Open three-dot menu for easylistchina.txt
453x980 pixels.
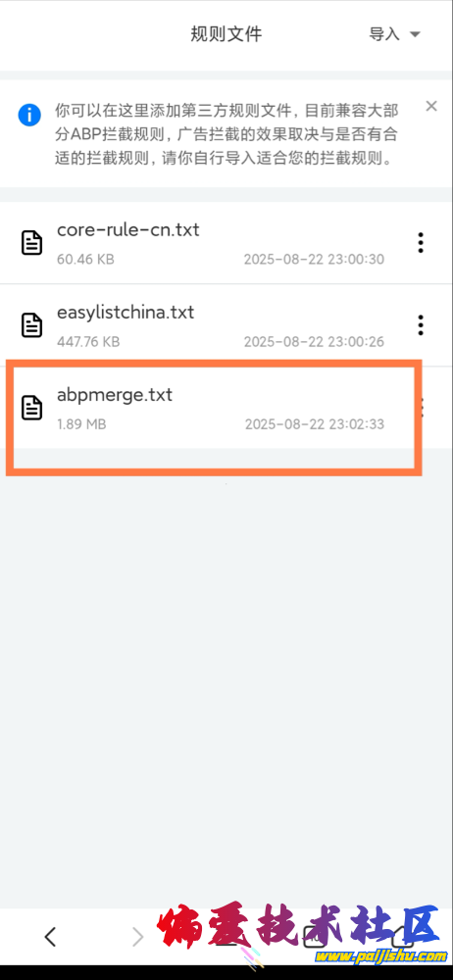pyautogui.click(x=421, y=325)
